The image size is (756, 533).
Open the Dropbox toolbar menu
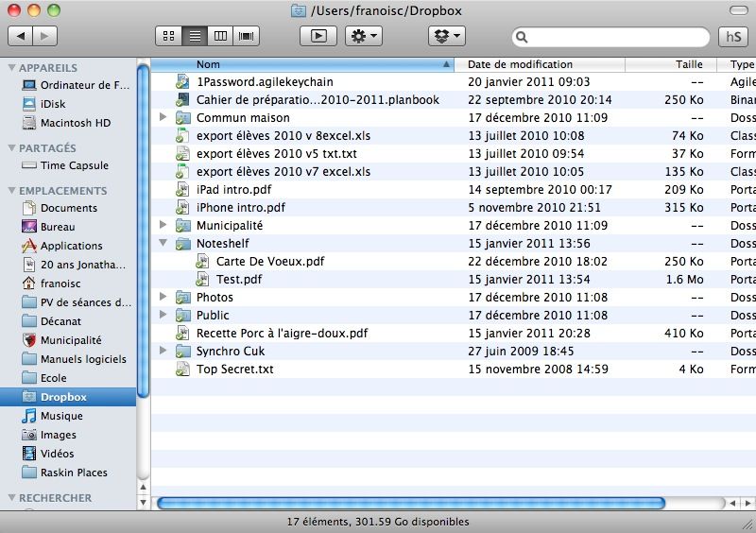click(x=447, y=36)
